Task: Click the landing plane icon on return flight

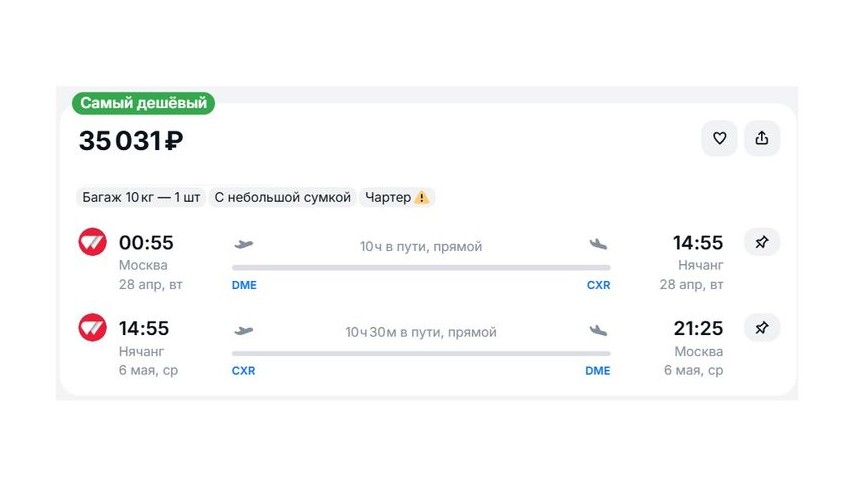Action: pyautogui.click(x=598, y=331)
